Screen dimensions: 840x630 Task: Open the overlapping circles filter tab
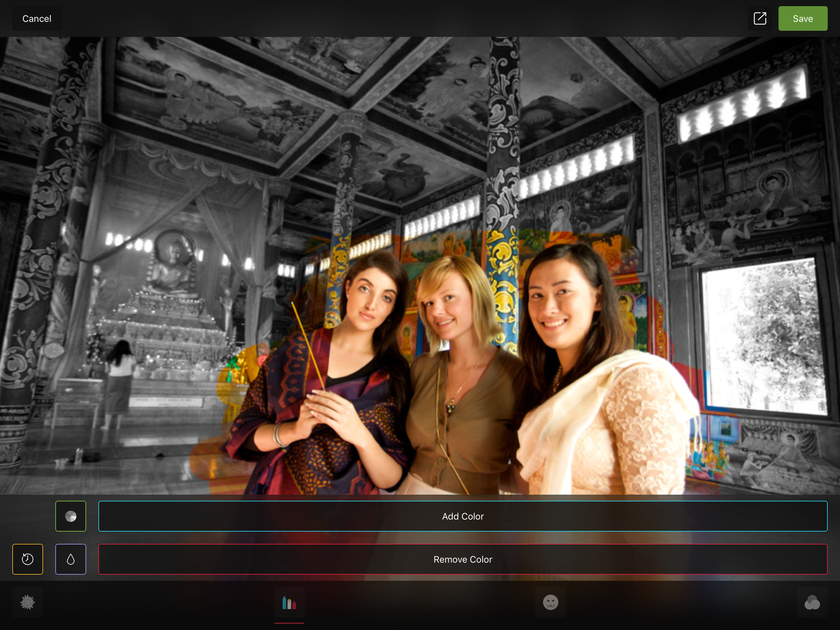click(812, 602)
